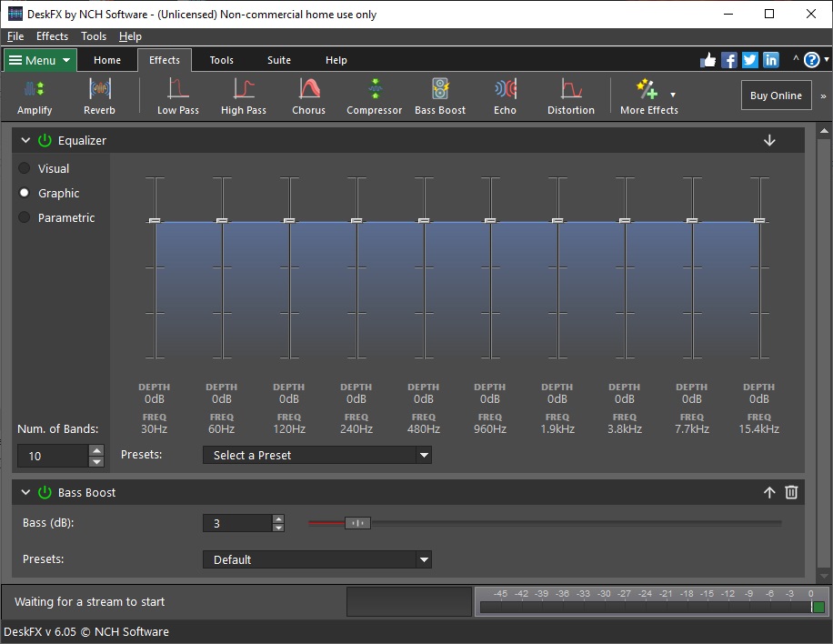Open the Chorus effect
The image size is (833, 644).
(308, 95)
